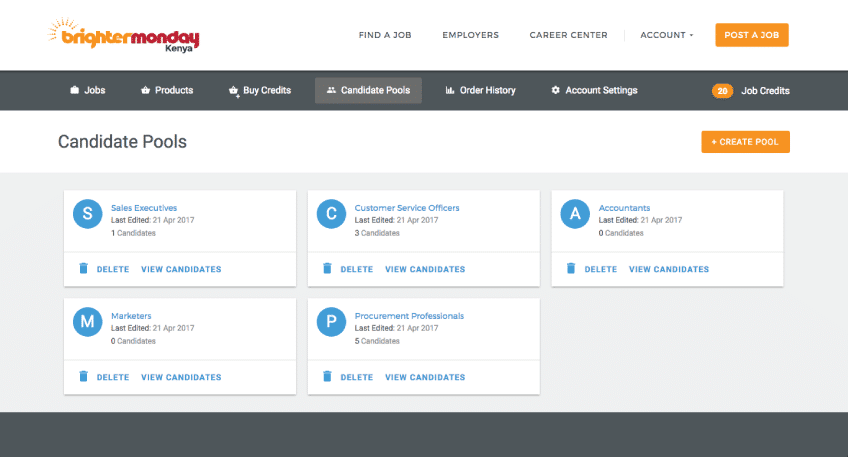Click the orange 20 Job Credits badge
The width and height of the screenshot is (848, 457).
(x=722, y=91)
